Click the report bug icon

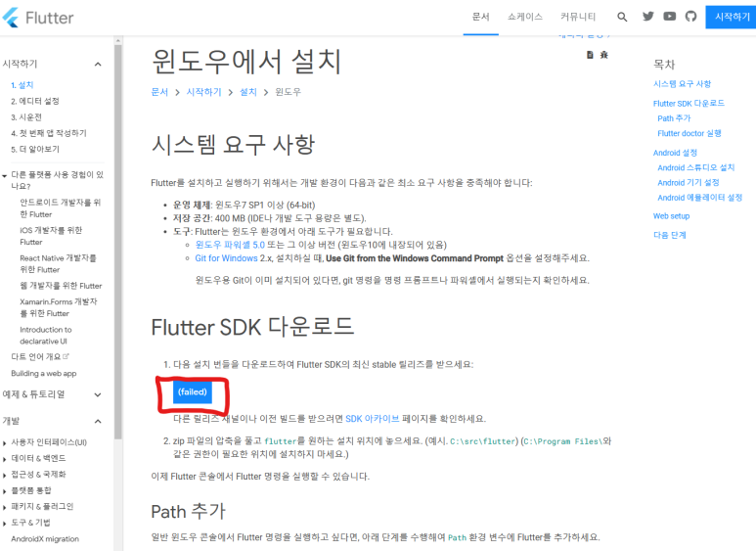tap(604, 55)
